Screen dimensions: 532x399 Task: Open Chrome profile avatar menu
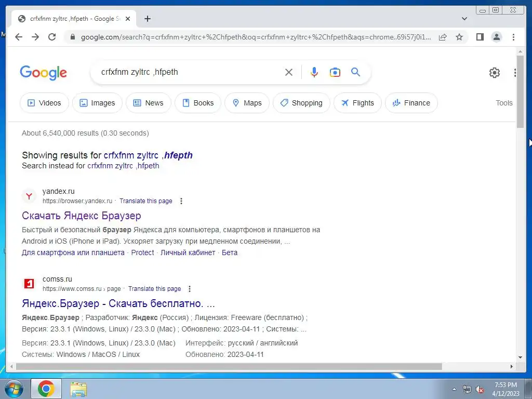pyautogui.click(x=496, y=37)
